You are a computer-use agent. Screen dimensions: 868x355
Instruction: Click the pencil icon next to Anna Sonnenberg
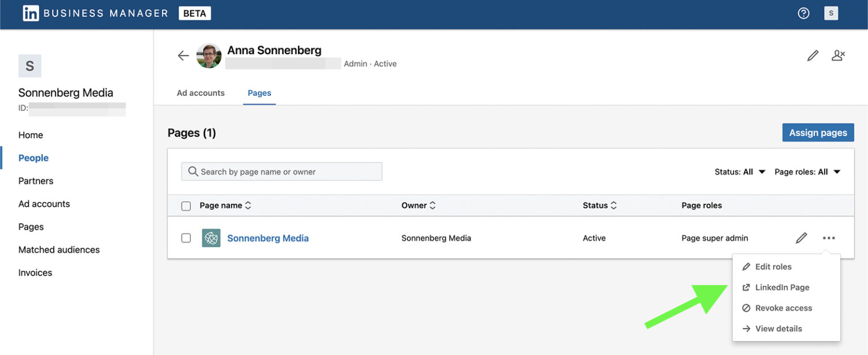coord(813,55)
